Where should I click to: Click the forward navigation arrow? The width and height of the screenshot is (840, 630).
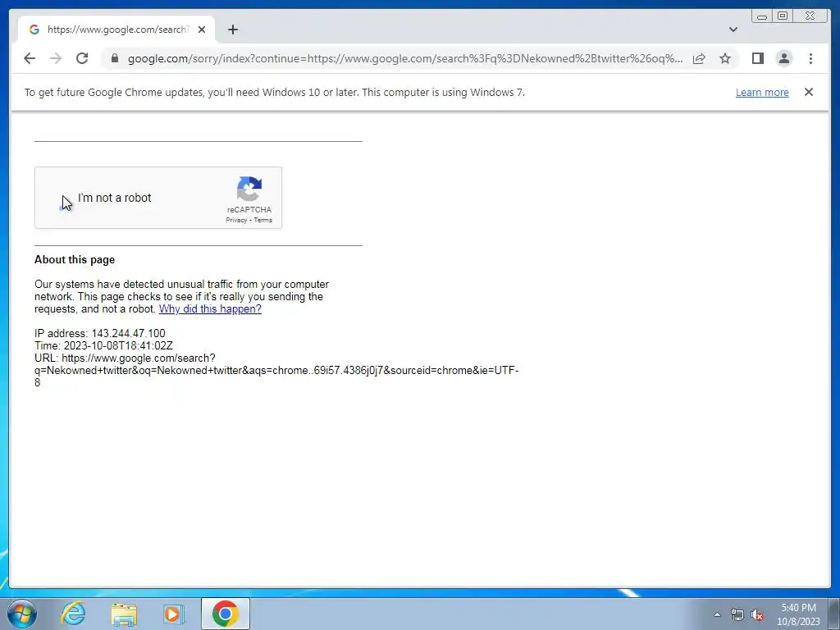point(56,58)
